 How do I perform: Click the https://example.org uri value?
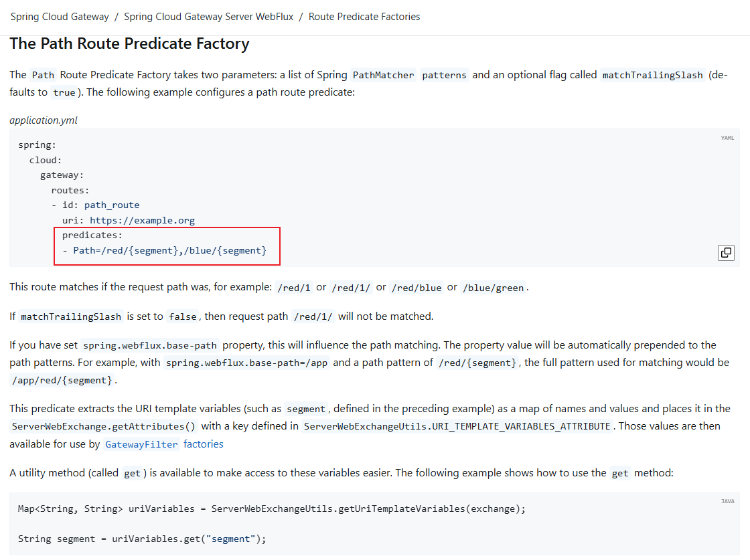click(x=142, y=220)
